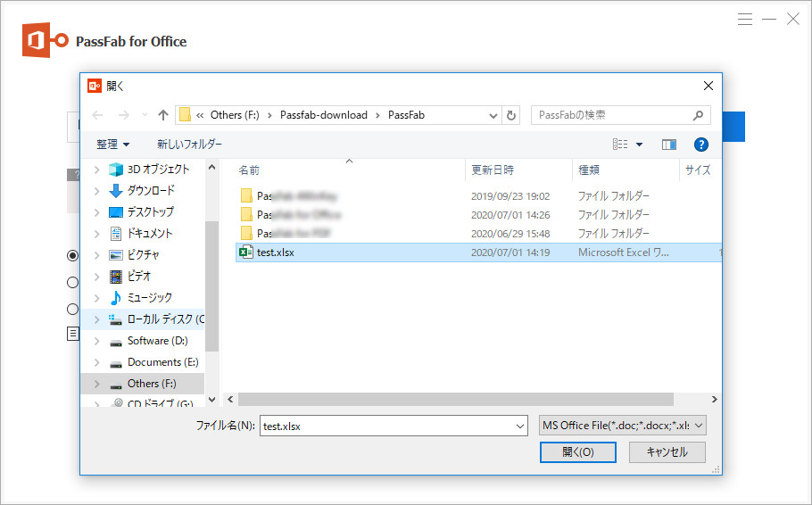
Task: Expand the 3D オブジェクト tree node
Action: 97,170
